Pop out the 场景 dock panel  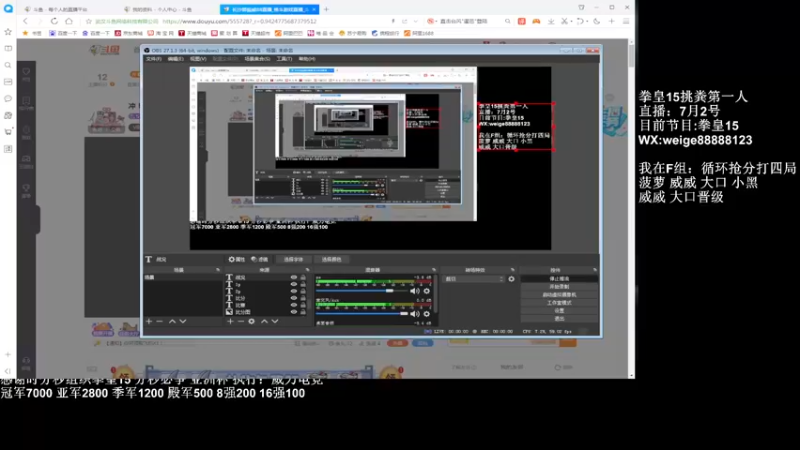pyautogui.click(x=218, y=270)
